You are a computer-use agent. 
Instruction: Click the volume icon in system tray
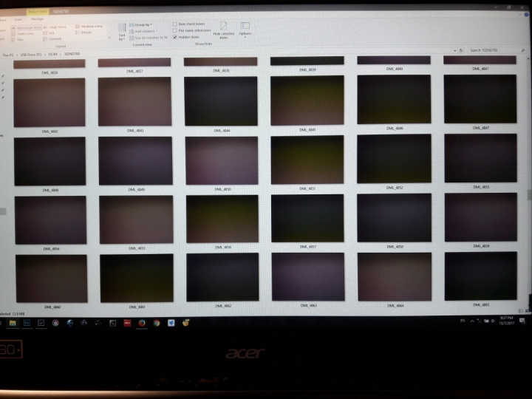[493, 321]
